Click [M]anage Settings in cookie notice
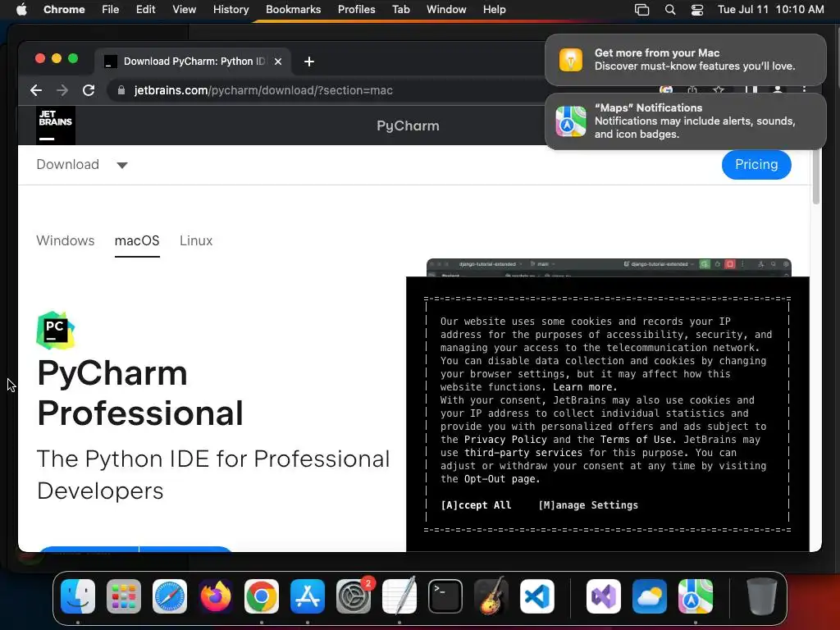This screenshot has width=840, height=630. 588,505
